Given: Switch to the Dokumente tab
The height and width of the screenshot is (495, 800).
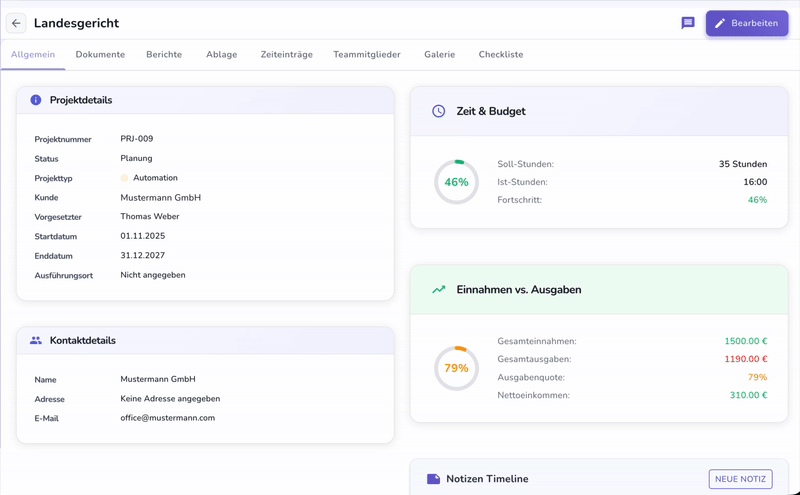Looking at the screenshot, I should click(100, 55).
